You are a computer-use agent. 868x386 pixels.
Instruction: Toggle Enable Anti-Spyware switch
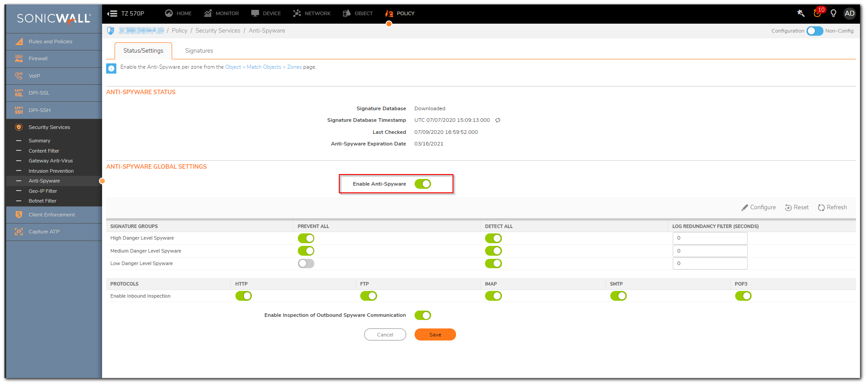pyautogui.click(x=423, y=184)
